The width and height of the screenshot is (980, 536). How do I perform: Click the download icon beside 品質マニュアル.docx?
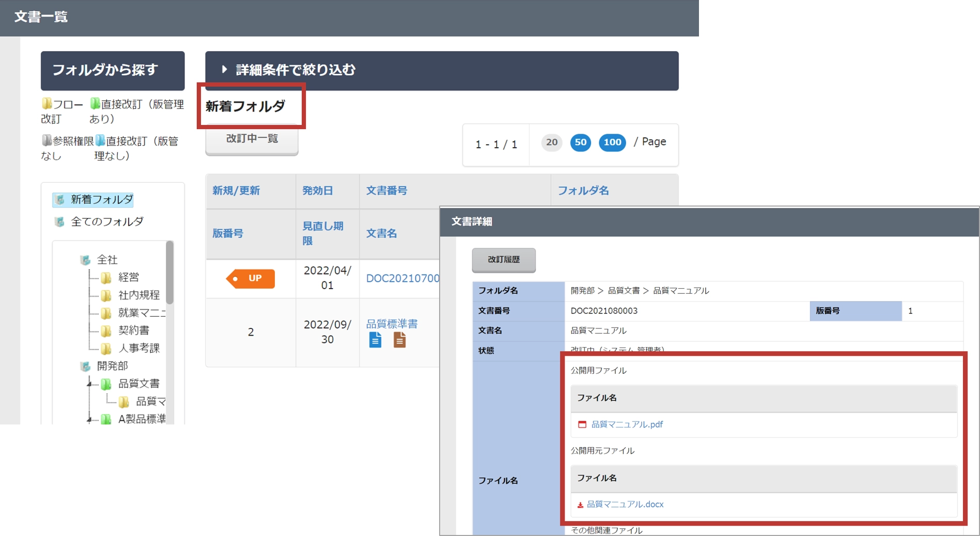(580, 505)
